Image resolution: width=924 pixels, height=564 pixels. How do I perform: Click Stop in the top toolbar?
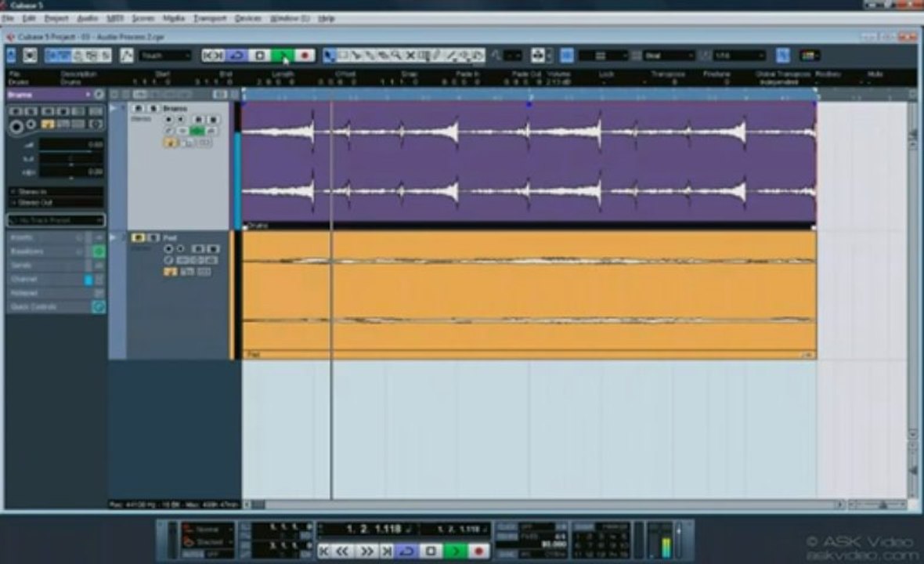(260, 56)
